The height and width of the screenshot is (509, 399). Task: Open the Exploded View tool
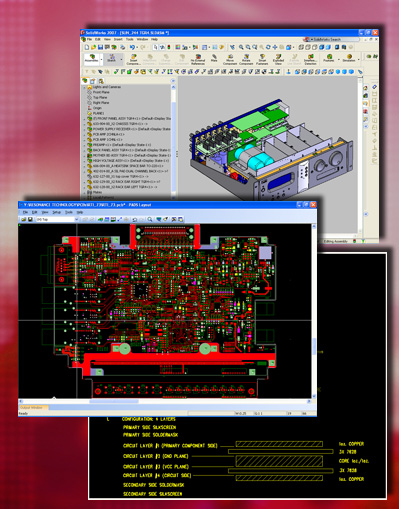[278, 60]
